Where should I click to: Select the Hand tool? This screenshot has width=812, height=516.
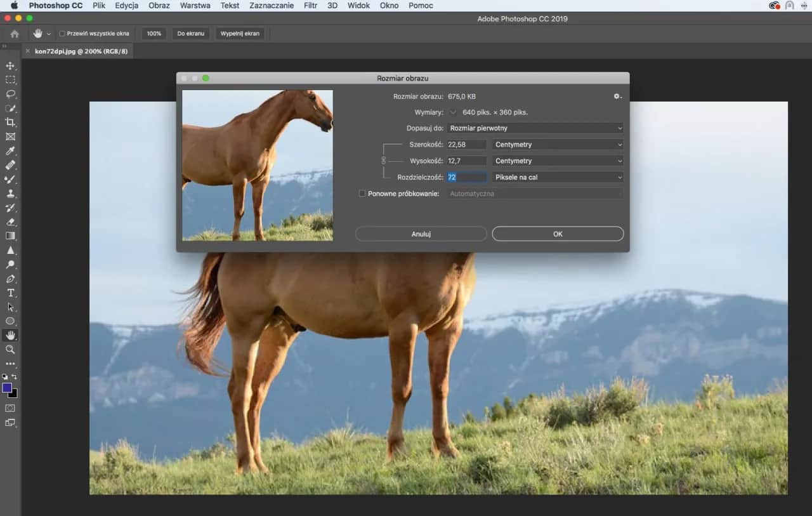click(9, 335)
